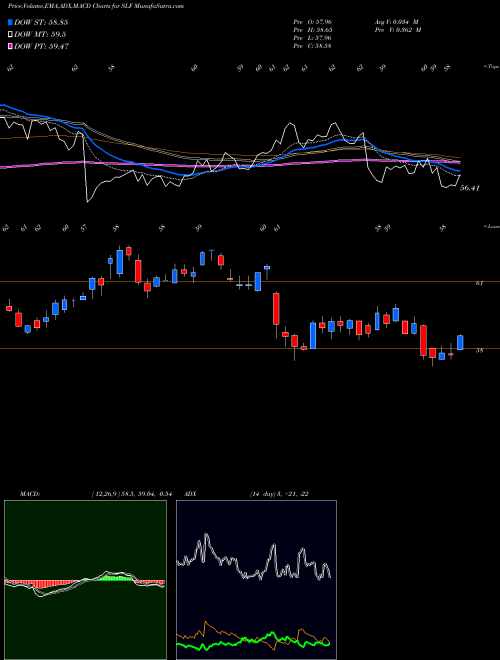The height and width of the screenshot is (660, 500).
Task: Click the 58 horizontal level label
Action: 479,350
